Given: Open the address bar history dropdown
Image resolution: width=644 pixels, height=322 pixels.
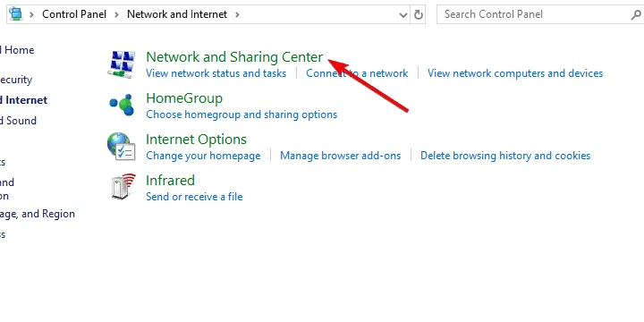Looking at the screenshot, I should coord(403,15).
